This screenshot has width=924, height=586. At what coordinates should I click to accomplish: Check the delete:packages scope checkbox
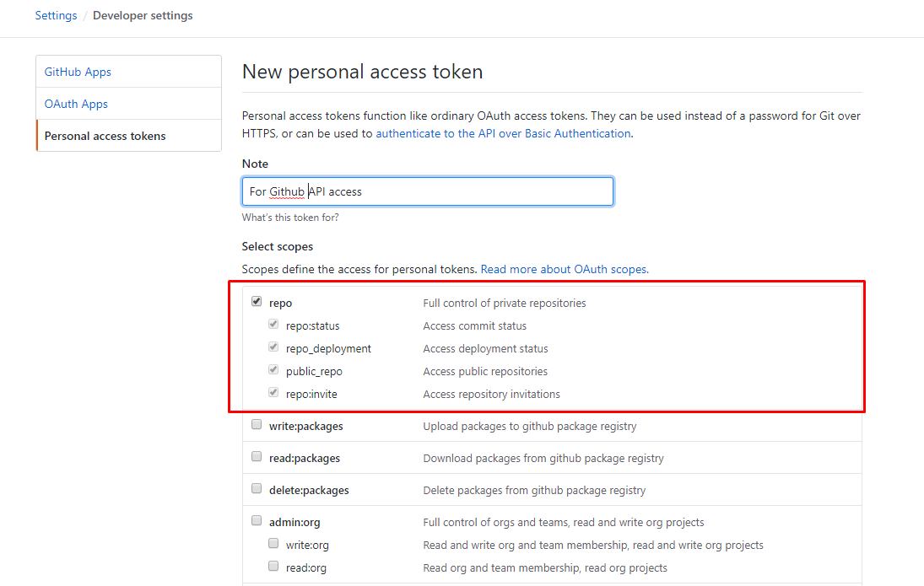[257, 489]
